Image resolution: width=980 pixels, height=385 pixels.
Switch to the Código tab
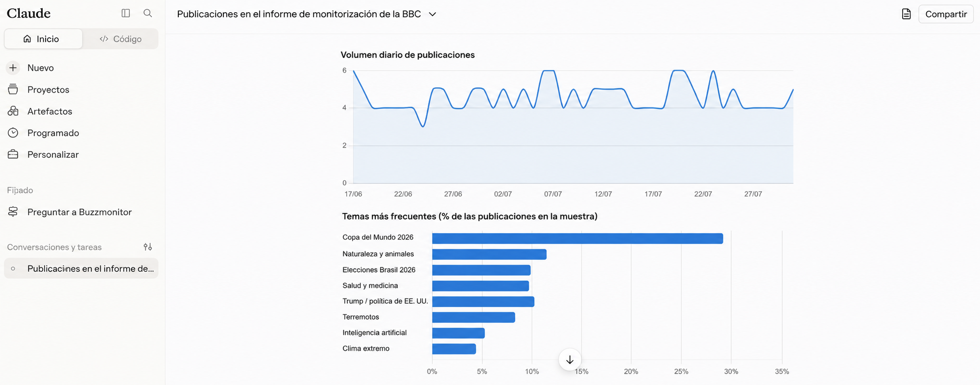[120, 39]
